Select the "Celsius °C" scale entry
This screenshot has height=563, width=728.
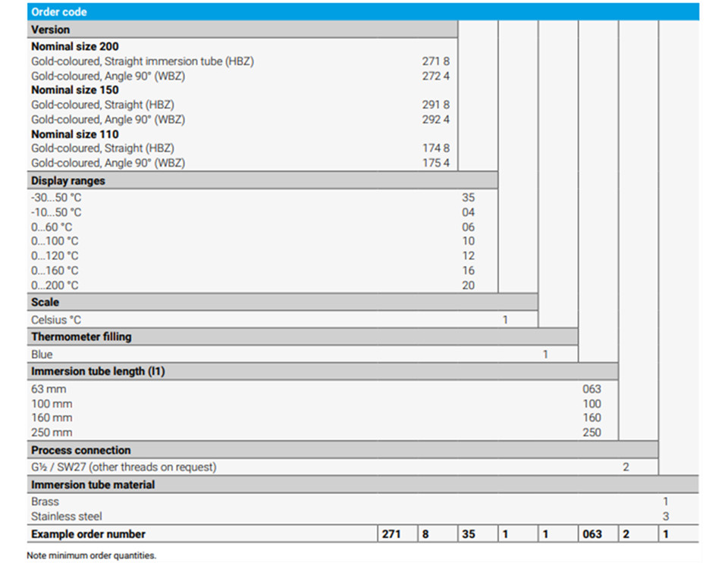point(55,320)
